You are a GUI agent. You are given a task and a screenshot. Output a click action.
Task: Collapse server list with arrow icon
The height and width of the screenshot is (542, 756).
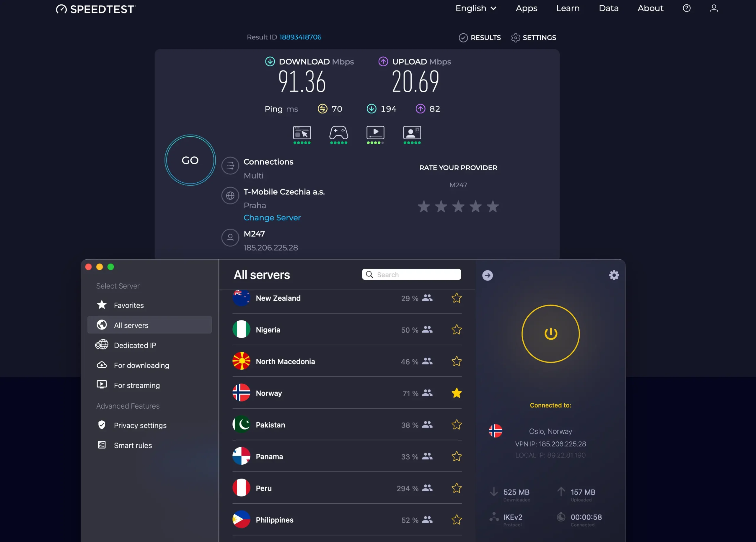click(487, 275)
